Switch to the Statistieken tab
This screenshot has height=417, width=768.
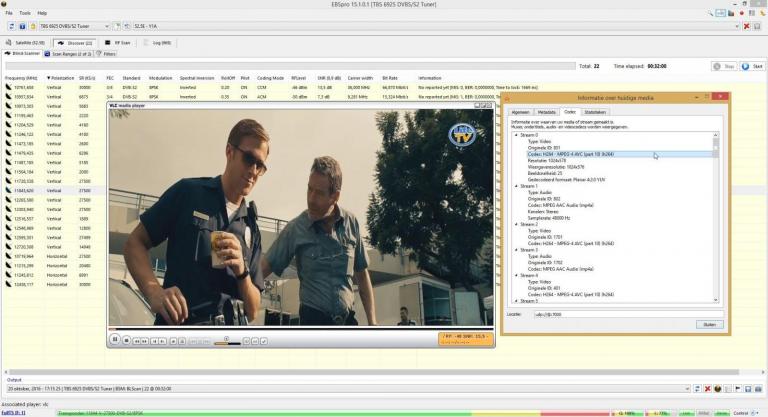coord(595,112)
